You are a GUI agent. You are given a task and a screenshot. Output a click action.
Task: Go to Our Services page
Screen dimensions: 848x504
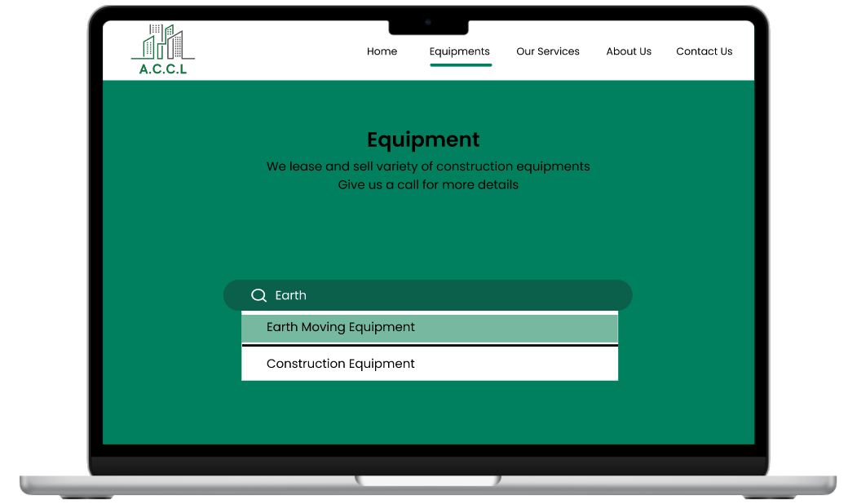[x=548, y=51]
